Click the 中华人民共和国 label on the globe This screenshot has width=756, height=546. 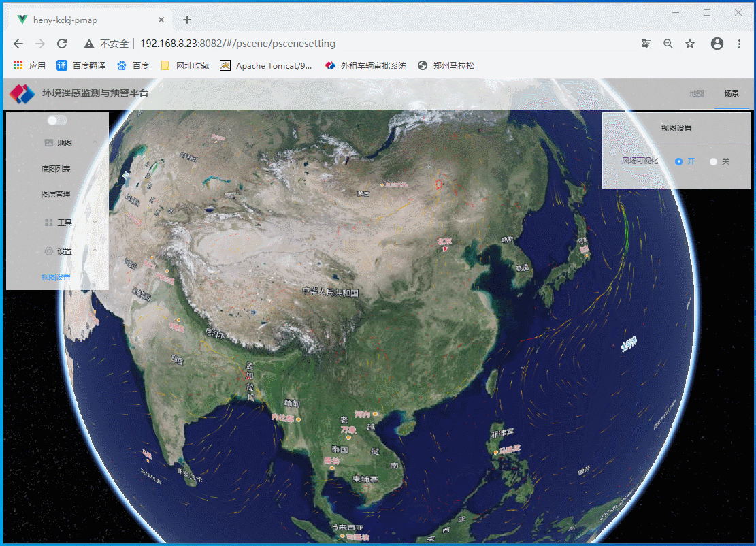coord(331,291)
